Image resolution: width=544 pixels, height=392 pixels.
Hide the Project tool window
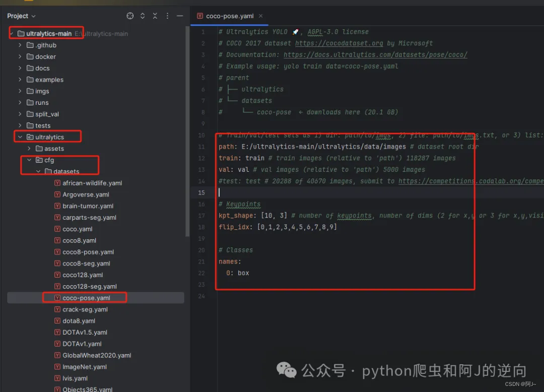(x=180, y=16)
